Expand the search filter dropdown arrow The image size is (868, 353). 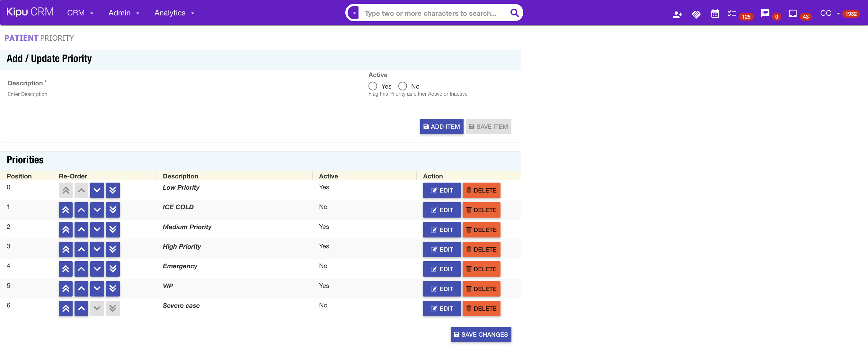click(354, 13)
